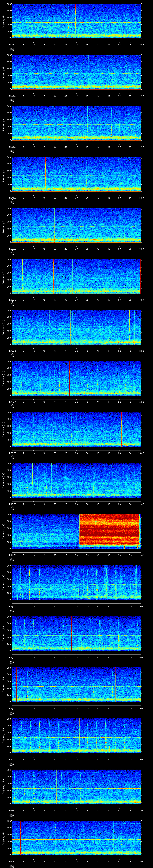
Task: Click the 6:00 end time label
Action: (x=141, y=249)
